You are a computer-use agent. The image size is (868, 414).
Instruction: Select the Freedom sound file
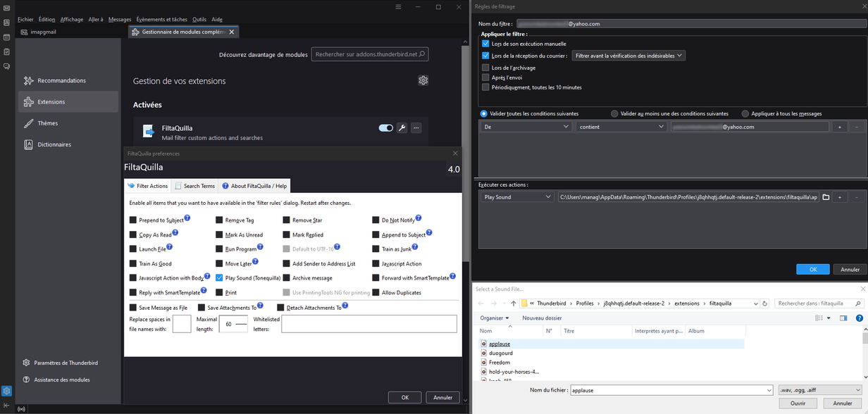point(500,363)
